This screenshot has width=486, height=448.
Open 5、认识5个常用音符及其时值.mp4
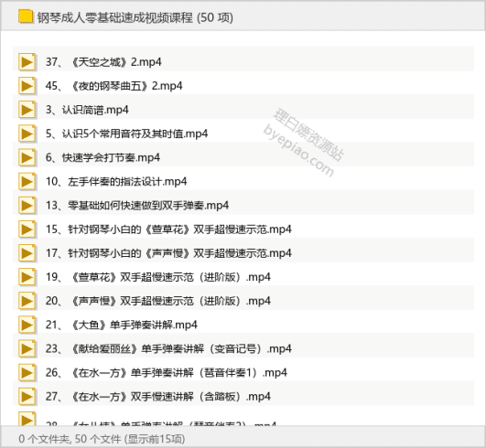[x=127, y=133]
